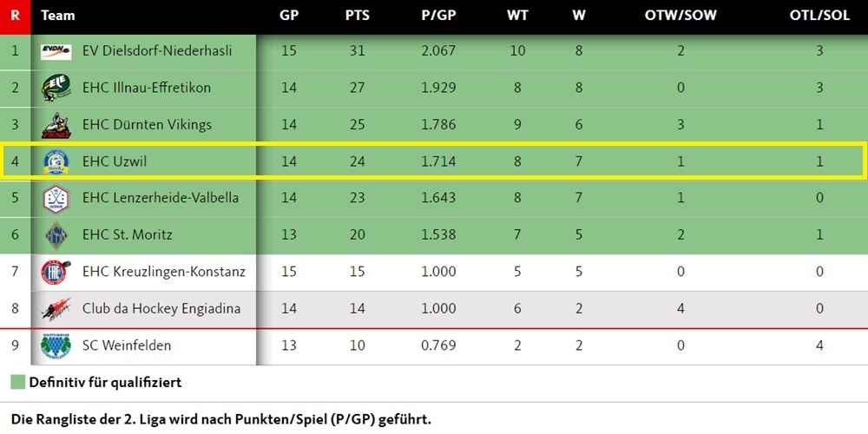This screenshot has height=434, width=868.
Task: Click the EV Dielsdorf-Niederhasli team logo
Action: point(56,51)
